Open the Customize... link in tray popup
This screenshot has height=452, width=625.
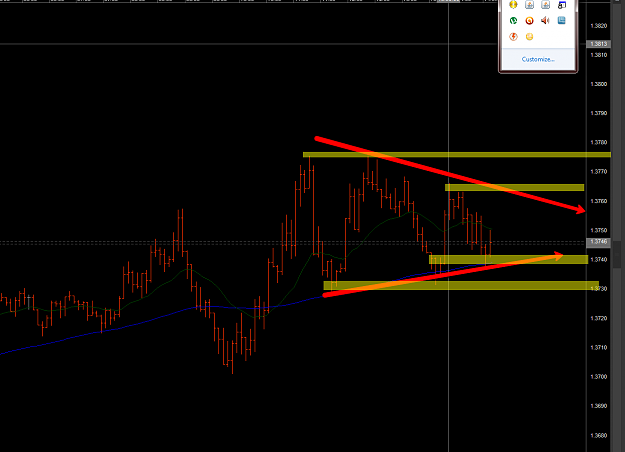(x=538, y=59)
